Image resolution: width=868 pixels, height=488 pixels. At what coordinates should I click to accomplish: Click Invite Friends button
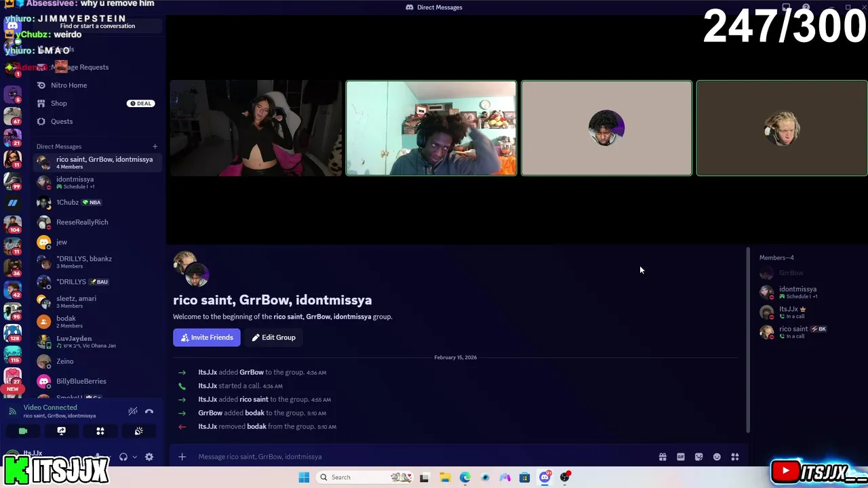click(207, 338)
